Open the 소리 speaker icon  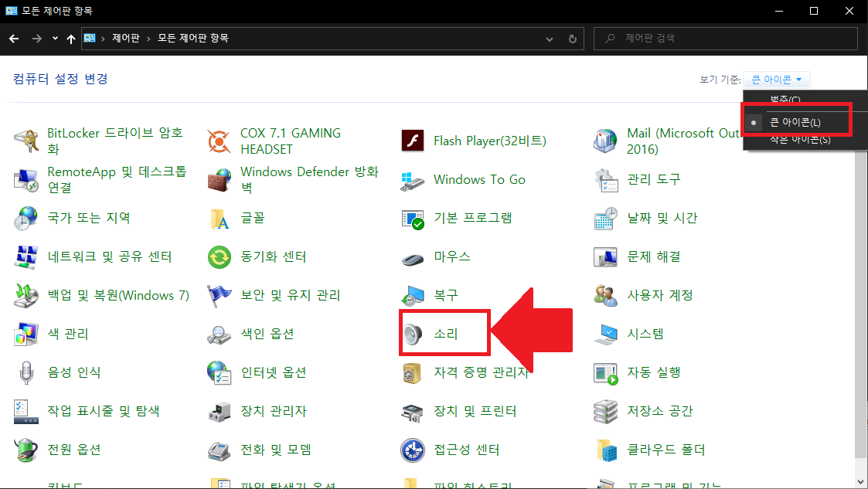[x=413, y=334]
